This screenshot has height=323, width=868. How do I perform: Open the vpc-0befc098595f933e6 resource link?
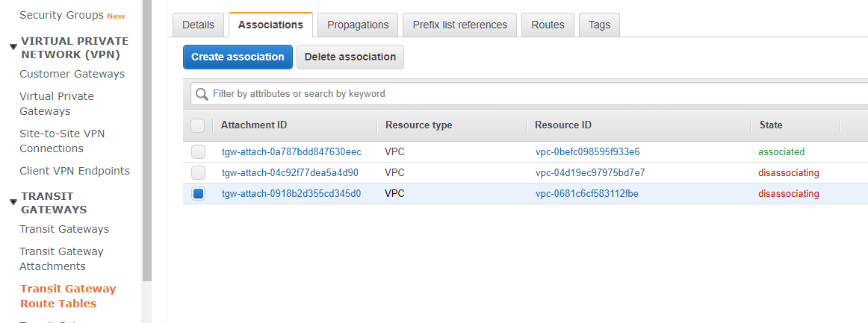[x=587, y=152]
